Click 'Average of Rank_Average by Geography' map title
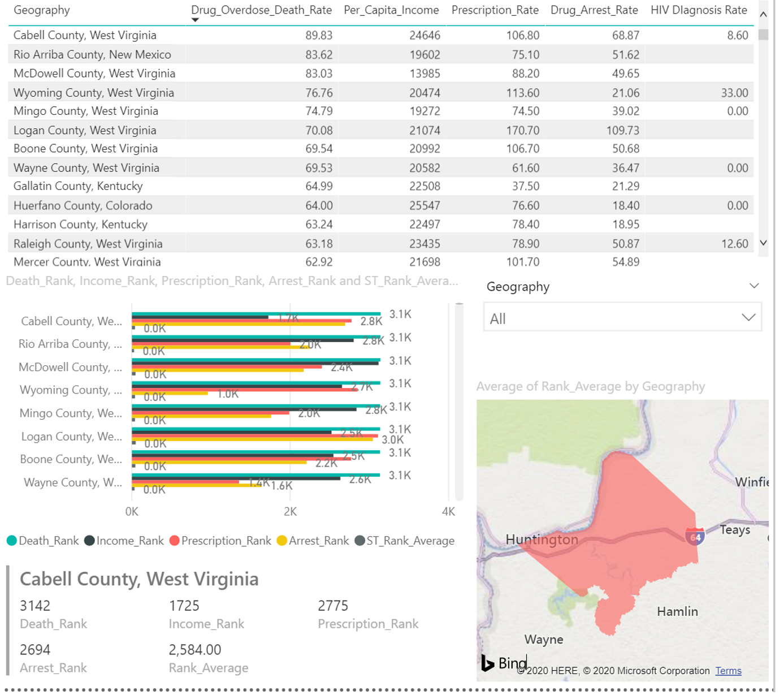The image size is (784, 699). pyautogui.click(x=591, y=386)
